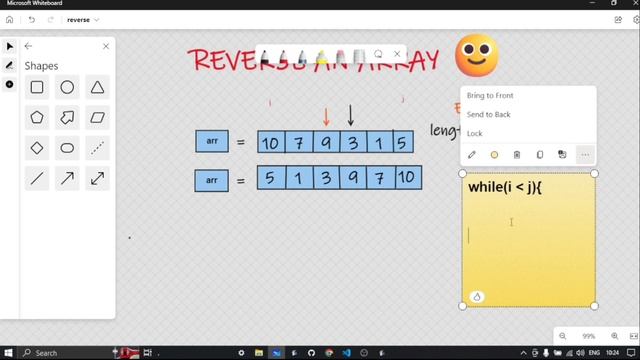
Task: Select the lasso selection tool
Action: coord(378,54)
